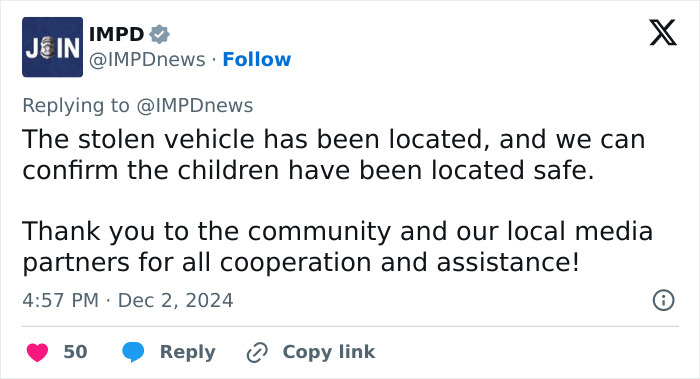Open the 4:57 PM timestamp
Screen dimensions: 700x379
point(61,300)
